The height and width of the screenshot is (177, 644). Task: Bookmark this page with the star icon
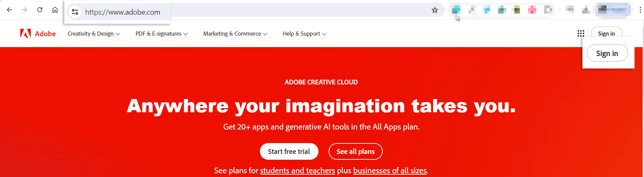coord(435,10)
